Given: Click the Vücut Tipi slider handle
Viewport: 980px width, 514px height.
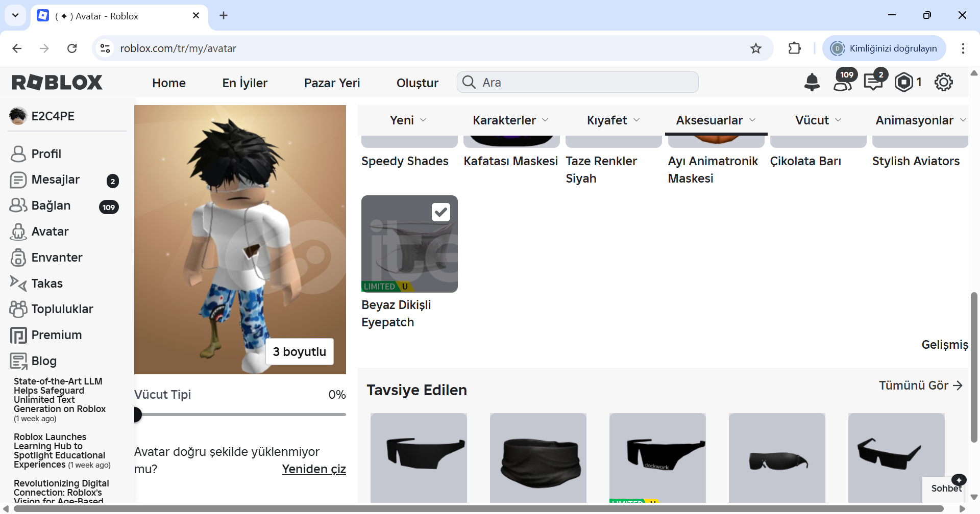Looking at the screenshot, I should click(137, 415).
